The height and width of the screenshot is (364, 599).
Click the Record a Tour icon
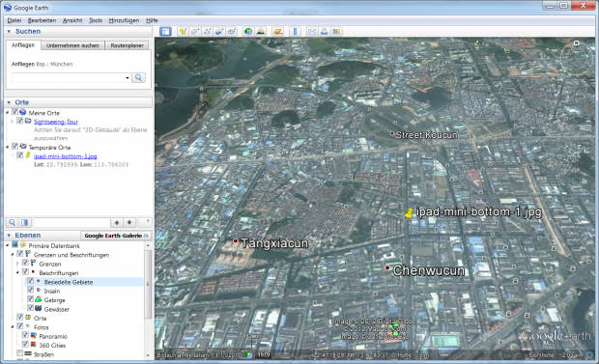[232, 31]
